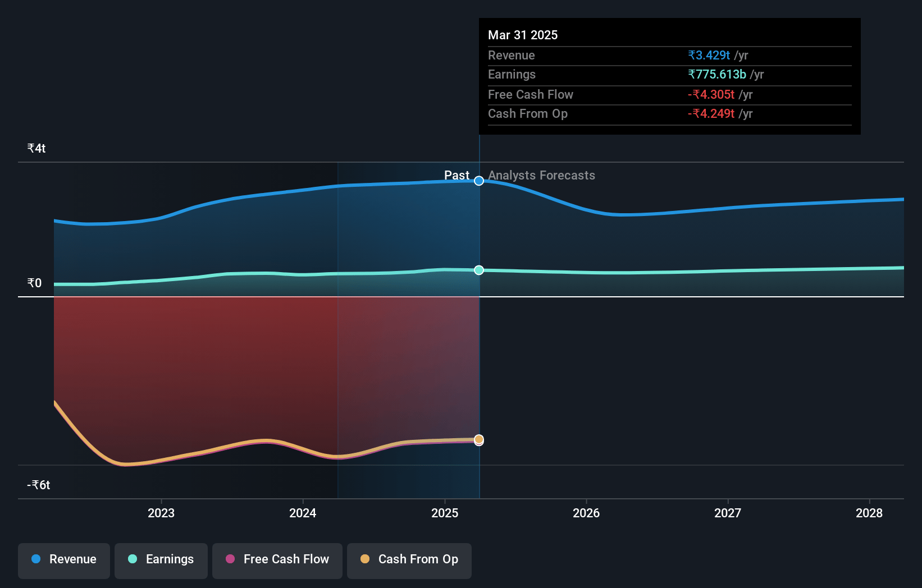Image resolution: width=922 pixels, height=588 pixels.
Task: Select the Earnings data point marker on chart
Action: 479,270
